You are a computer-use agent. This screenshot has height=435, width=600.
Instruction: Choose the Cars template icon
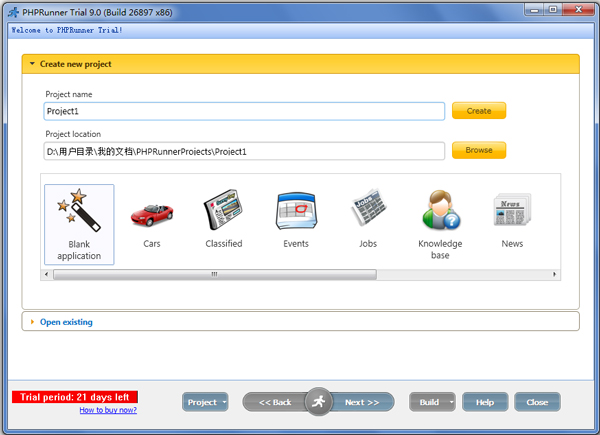click(x=152, y=215)
